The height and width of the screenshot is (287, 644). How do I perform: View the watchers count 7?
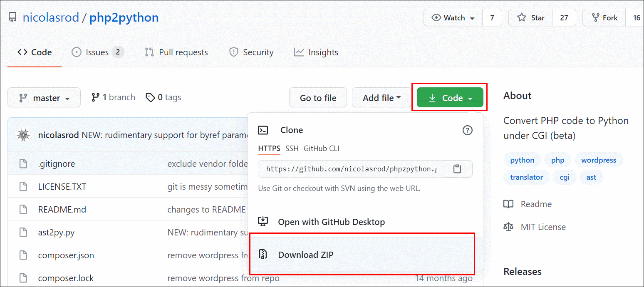(492, 18)
